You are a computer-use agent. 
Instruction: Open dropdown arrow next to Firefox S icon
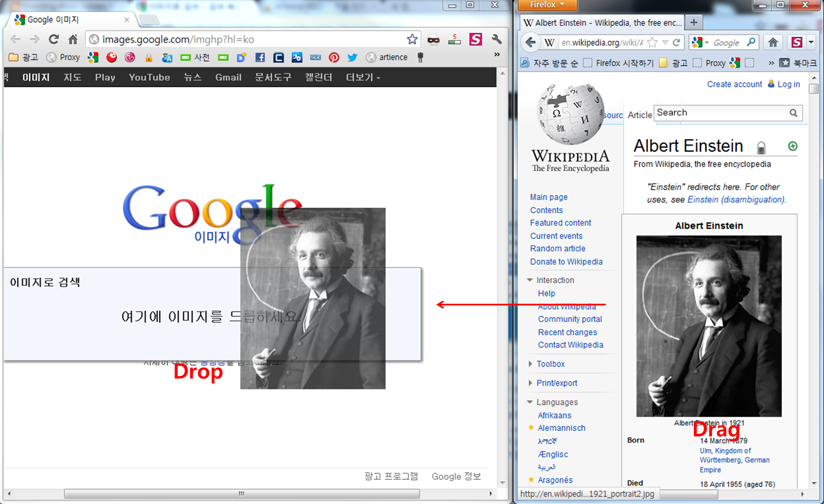[x=811, y=42]
